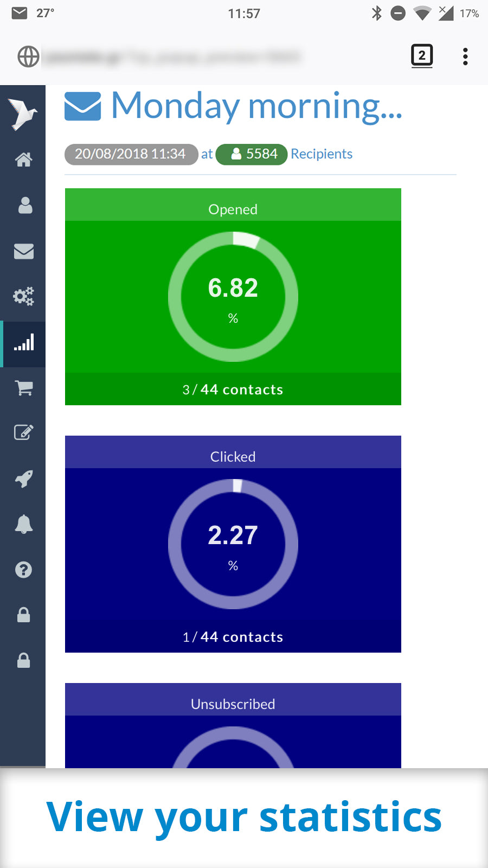This screenshot has width=488, height=868.
Task: Click the 20/08/2018 11:34 date badge
Action: 130,154
